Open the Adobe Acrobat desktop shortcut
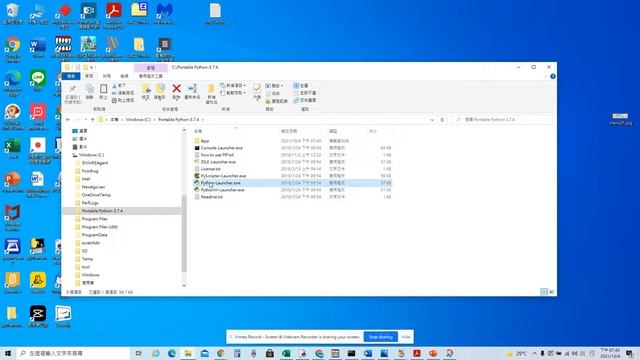This screenshot has height=360, width=640. point(113,16)
